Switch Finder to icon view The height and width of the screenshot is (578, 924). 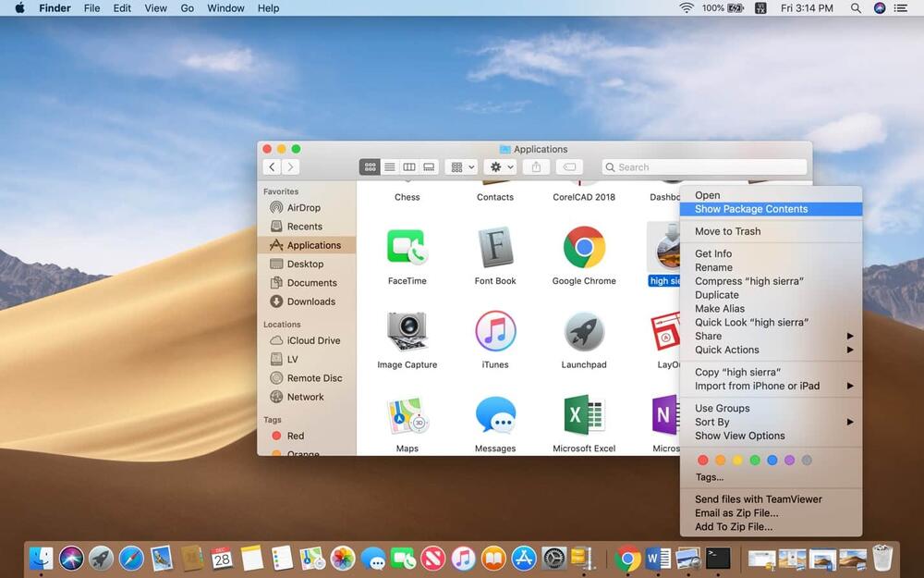(x=371, y=167)
